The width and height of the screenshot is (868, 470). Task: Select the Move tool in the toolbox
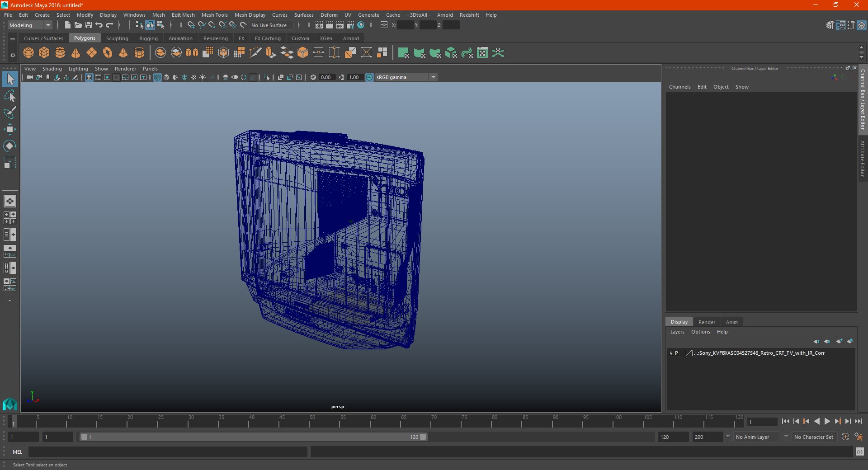click(x=9, y=129)
